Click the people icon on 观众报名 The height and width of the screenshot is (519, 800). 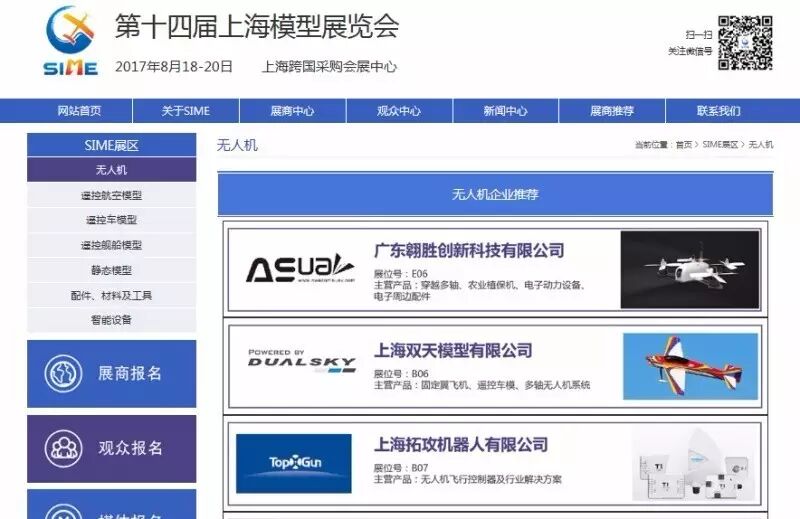pos(63,449)
